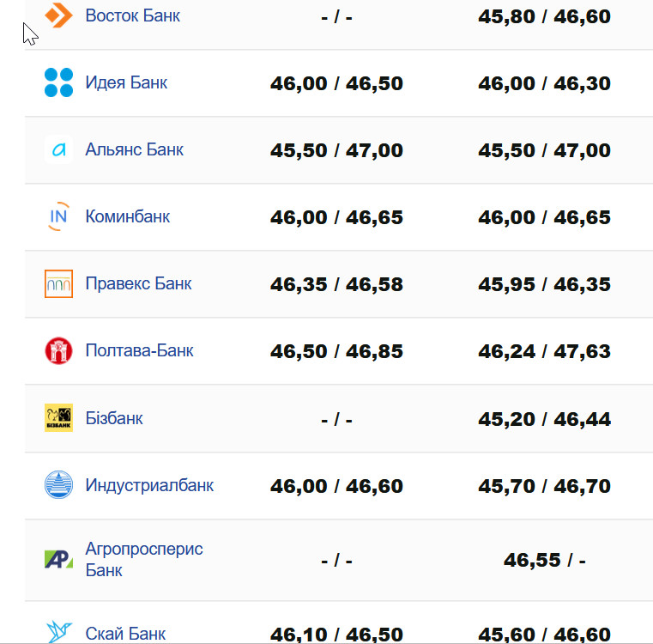Open the Идея Банк link
653x644 pixels.
[126, 82]
